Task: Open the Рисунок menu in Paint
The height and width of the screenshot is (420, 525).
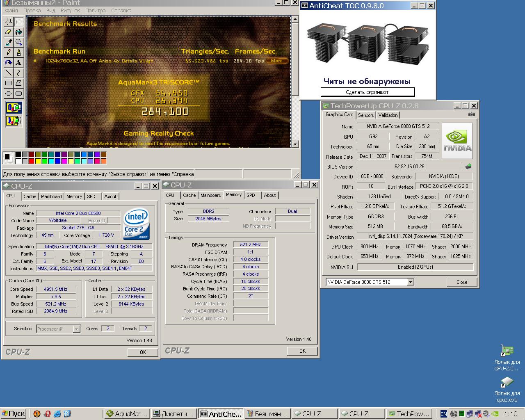Action: [70, 11]
